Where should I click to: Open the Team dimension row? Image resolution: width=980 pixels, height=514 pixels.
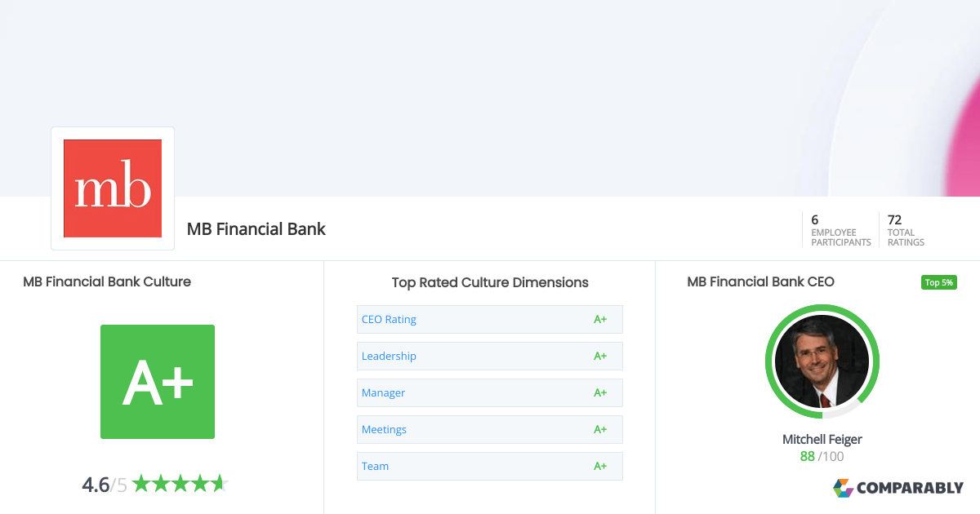[x=490, y=466]
